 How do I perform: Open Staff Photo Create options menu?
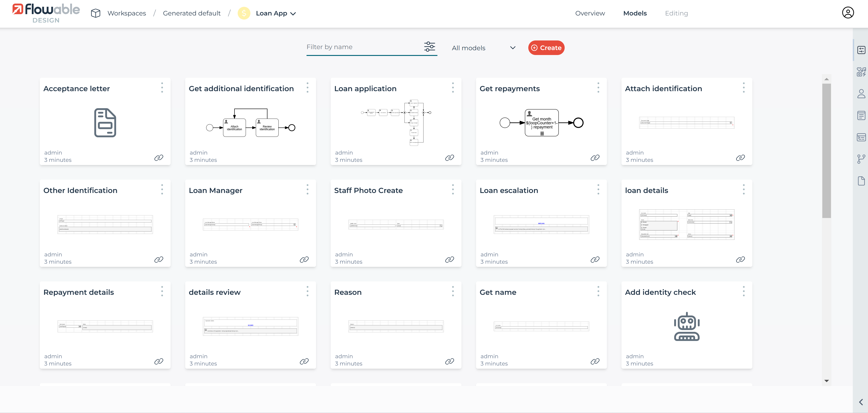coord(453,190)
